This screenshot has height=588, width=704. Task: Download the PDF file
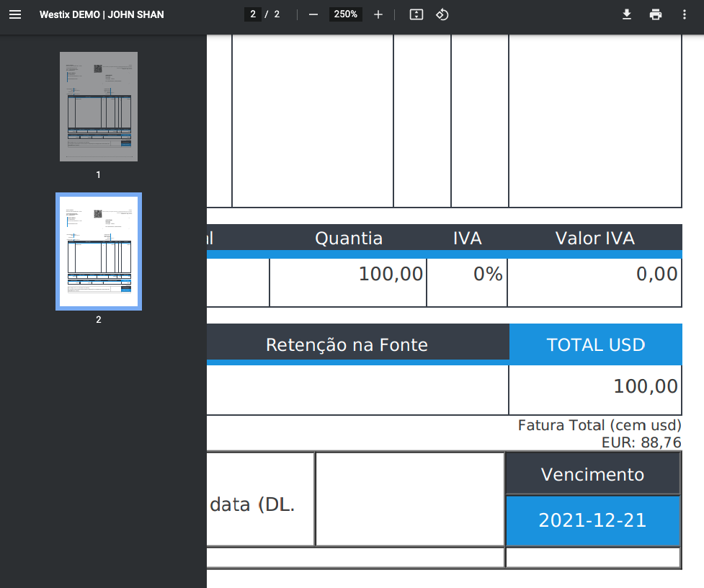coord(627,14)
